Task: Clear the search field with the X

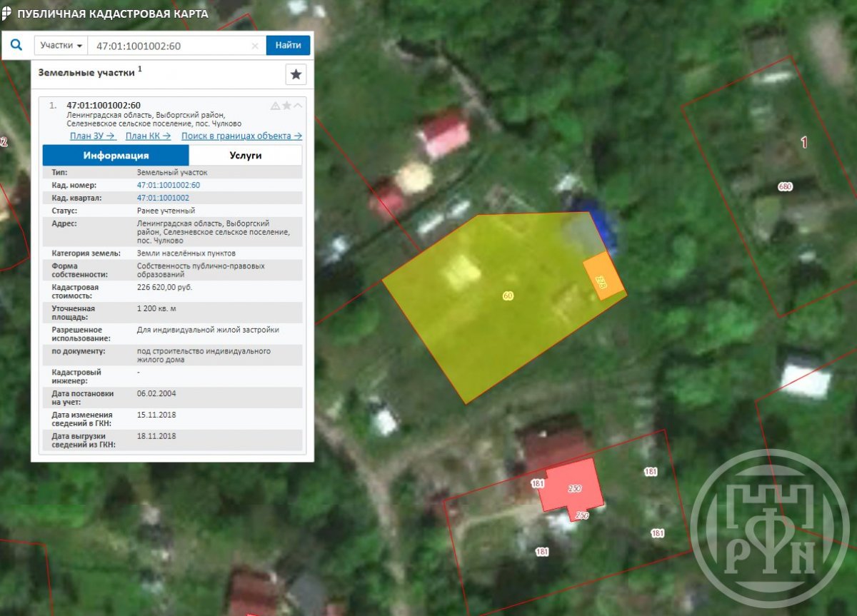Action: click(255, 46)
